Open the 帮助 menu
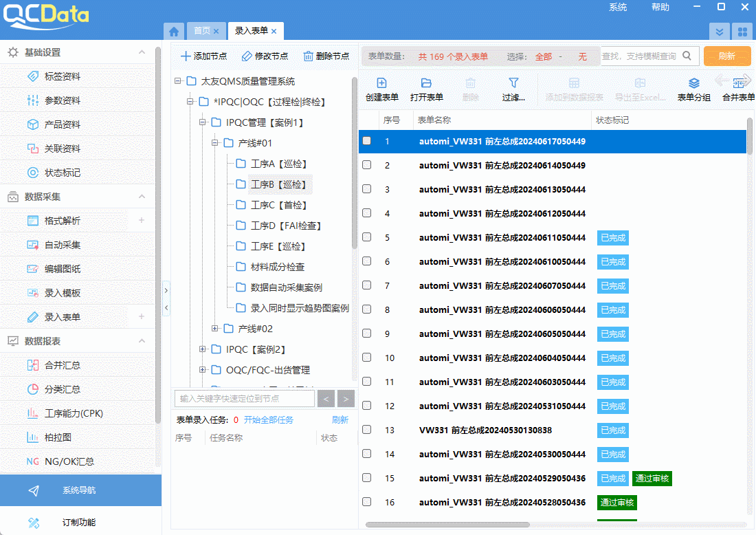The width and height of the screenshot is (756, 535). [x=660, y=7]
